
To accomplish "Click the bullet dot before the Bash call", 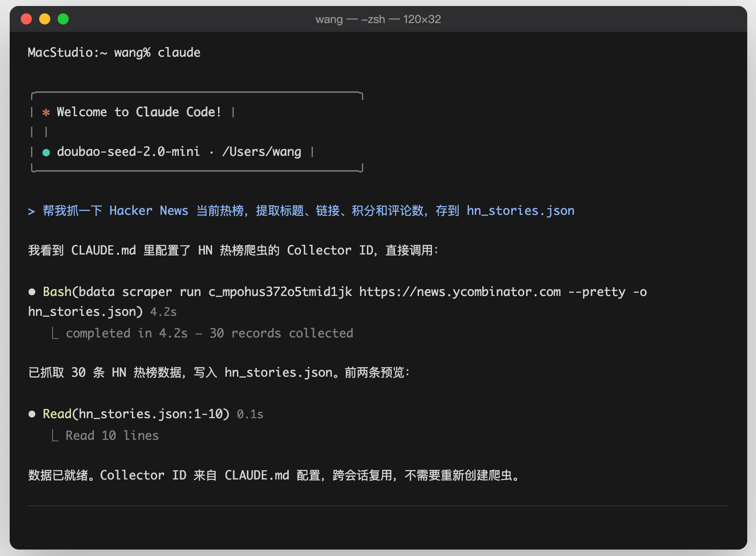I will click(x=32, y=292).
